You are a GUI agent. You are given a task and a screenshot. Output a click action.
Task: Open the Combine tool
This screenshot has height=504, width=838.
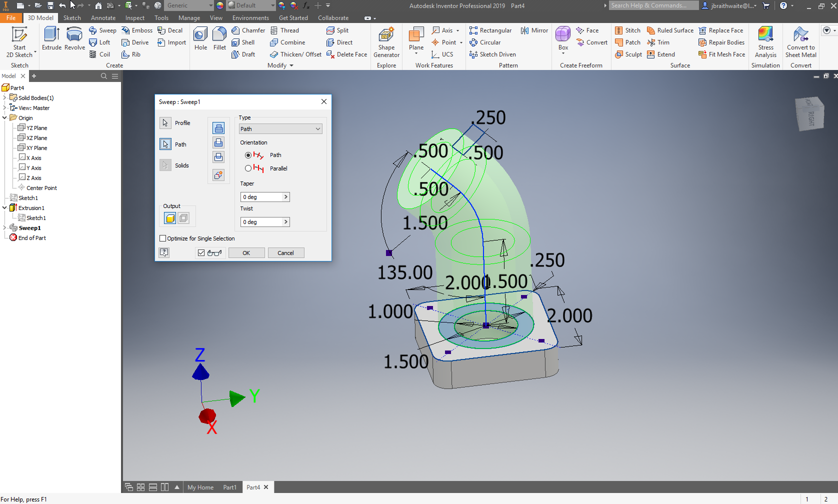(287, 42)
